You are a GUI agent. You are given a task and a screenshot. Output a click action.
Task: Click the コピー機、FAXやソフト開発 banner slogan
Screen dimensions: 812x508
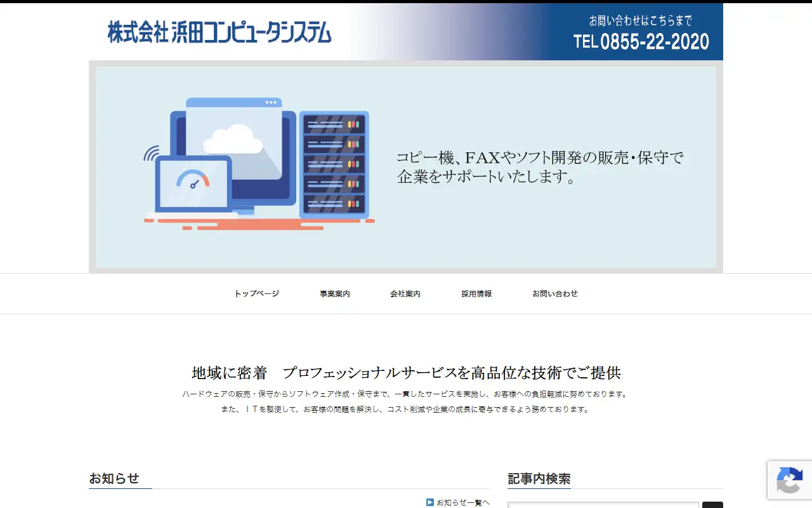(x=540, y=167)
